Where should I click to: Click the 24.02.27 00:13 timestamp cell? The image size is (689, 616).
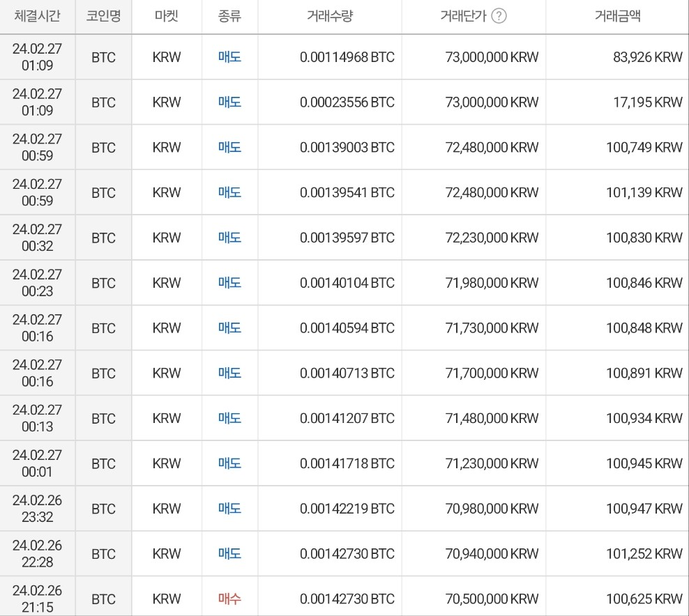tap(38, 418)
